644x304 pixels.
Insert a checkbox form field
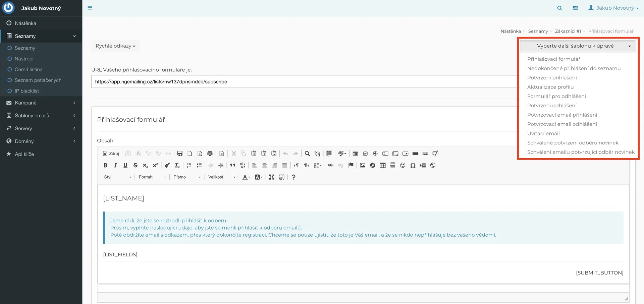point(365,154)
